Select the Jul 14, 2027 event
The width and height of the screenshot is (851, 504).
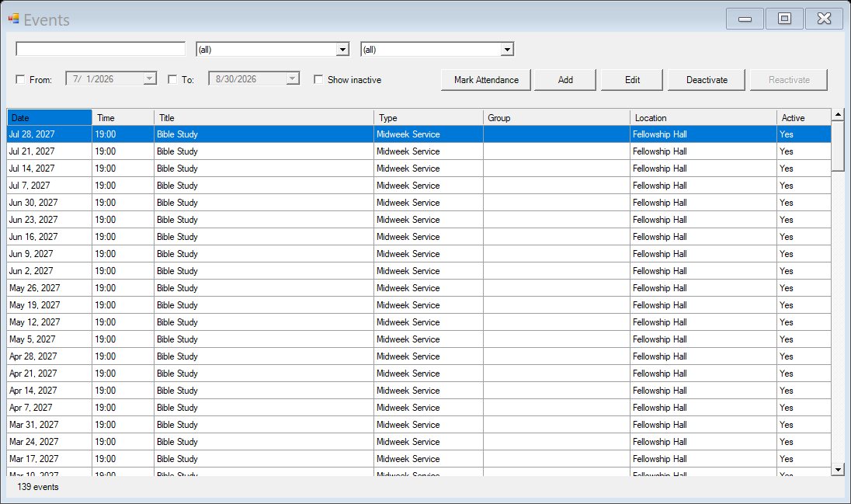click(419, 169)
